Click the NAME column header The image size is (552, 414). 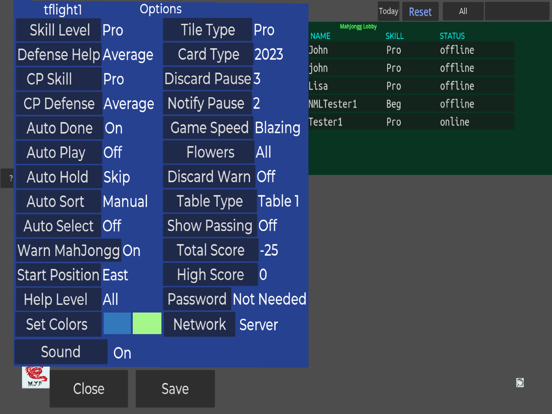(x=320, y=36)
